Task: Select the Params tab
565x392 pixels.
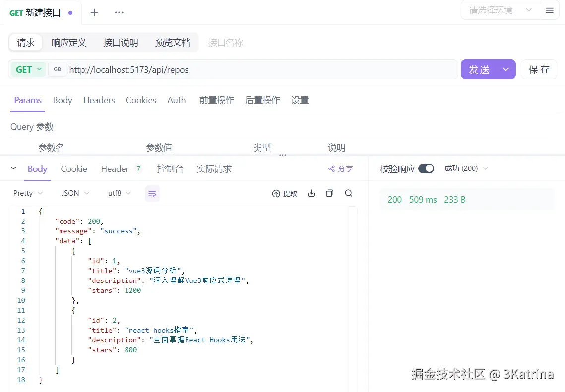Action: click(28, 100)
